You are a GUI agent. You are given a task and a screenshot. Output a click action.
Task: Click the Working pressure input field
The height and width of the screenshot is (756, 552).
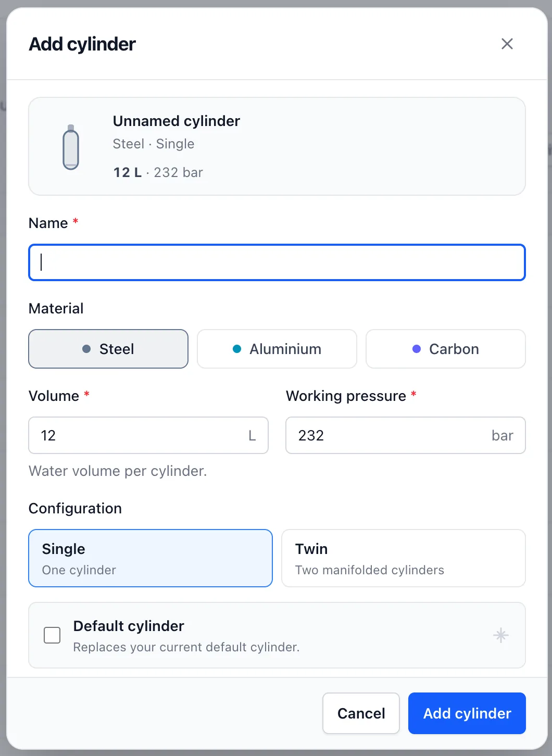click(x=406, y=435)
